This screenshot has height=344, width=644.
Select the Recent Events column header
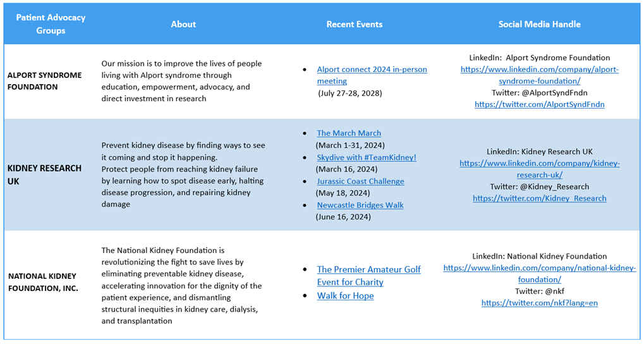[354, 24]
